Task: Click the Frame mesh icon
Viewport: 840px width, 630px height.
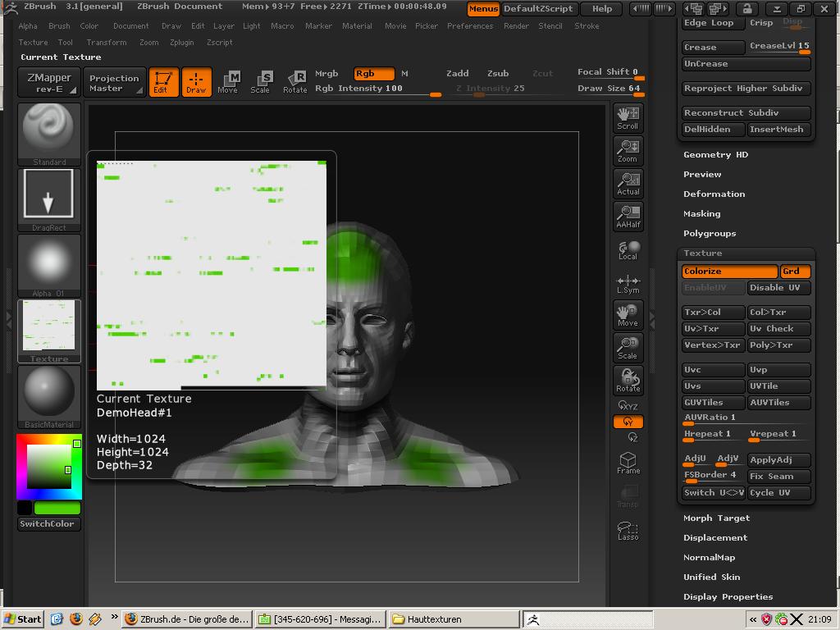Action: pyautogui.click(x=628, y=463)
